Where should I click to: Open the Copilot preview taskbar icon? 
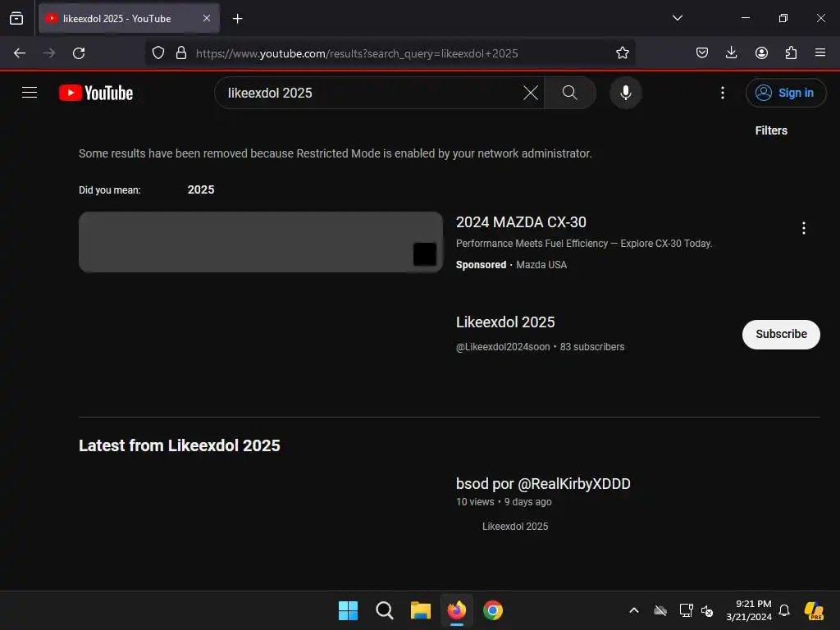tap(815, 610)
